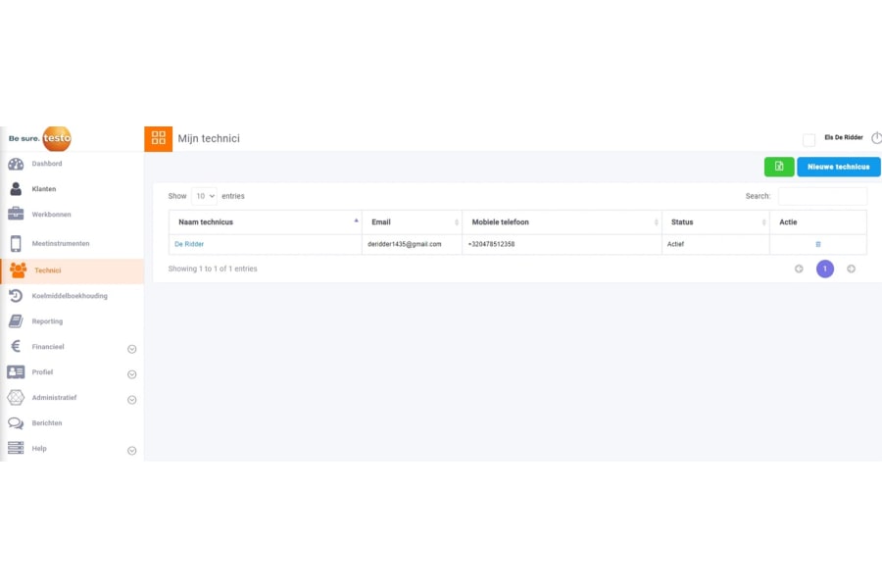Click the Klanten person icon
The width and height of the screenshot is (882, 588).
coord(16,189)
